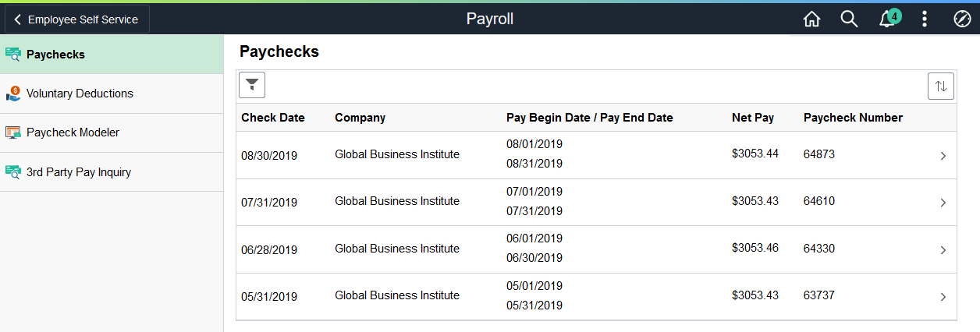Click the Paycheck Modeler icon
980x332 pixels.
pos(12,132)
